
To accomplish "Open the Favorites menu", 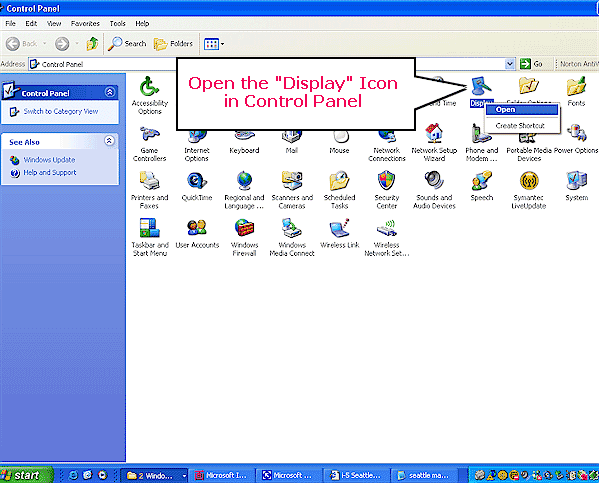I will (85, 24).
